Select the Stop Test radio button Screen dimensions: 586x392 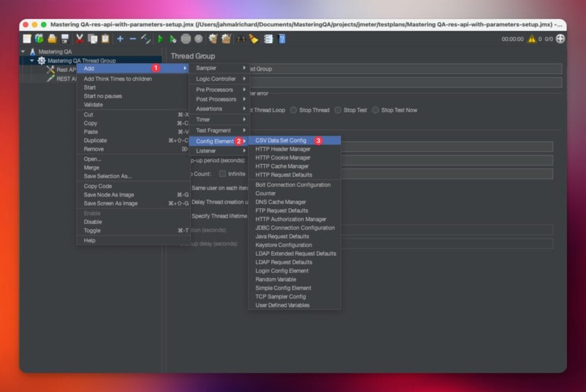[x=338, y=110]
